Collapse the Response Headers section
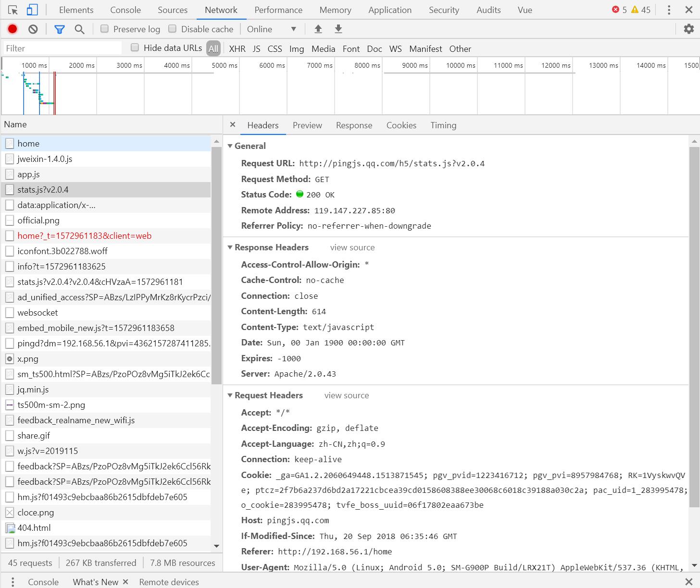Image resolution: width=700 pixels, height=588 pixels. [230, 247]
